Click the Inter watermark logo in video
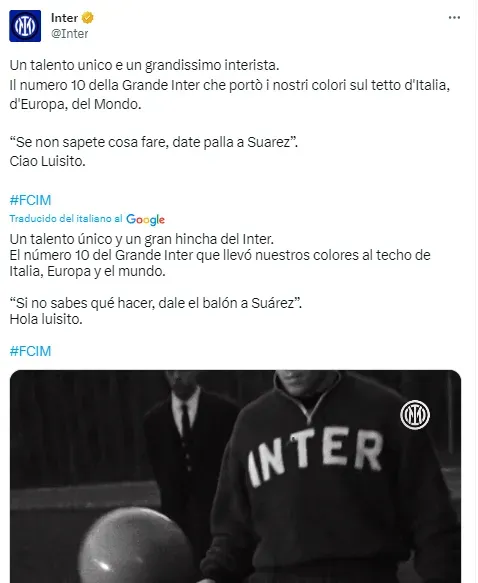The image size is (478, 583). (x=415, y=415)
